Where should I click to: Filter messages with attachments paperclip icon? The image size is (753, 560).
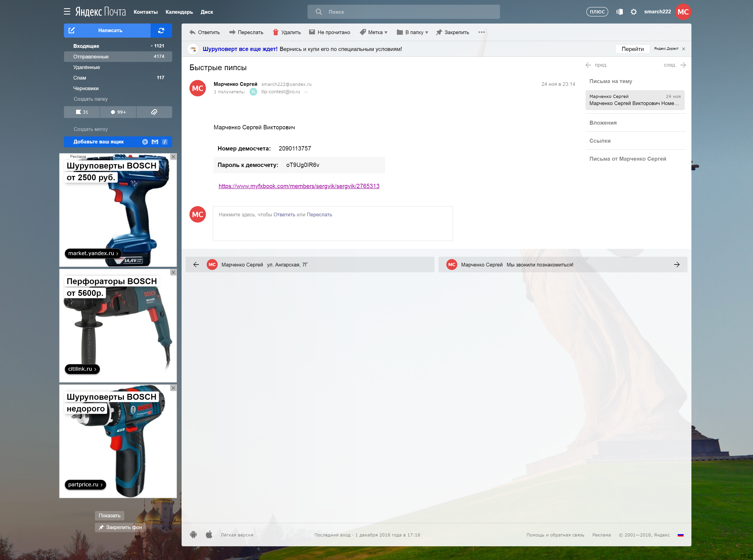click(154, 112)
